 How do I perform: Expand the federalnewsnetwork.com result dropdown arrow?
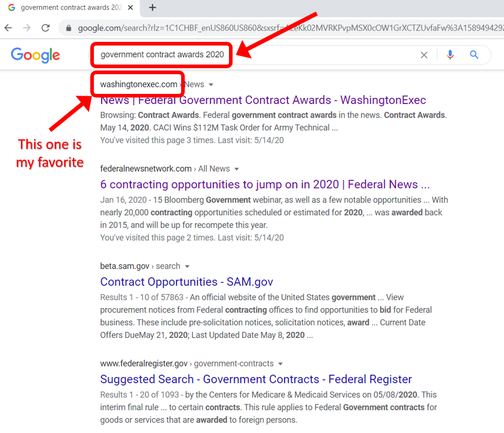coord(237,169)
